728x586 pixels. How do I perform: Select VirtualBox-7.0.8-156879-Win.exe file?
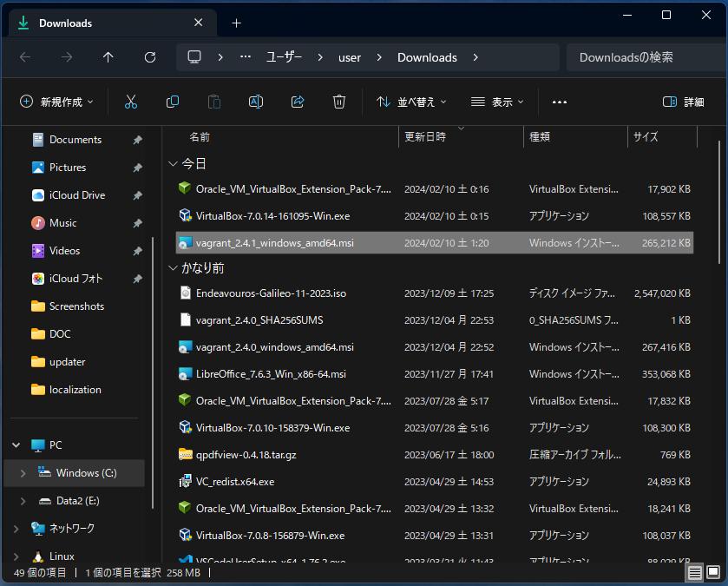click(435, 536)
